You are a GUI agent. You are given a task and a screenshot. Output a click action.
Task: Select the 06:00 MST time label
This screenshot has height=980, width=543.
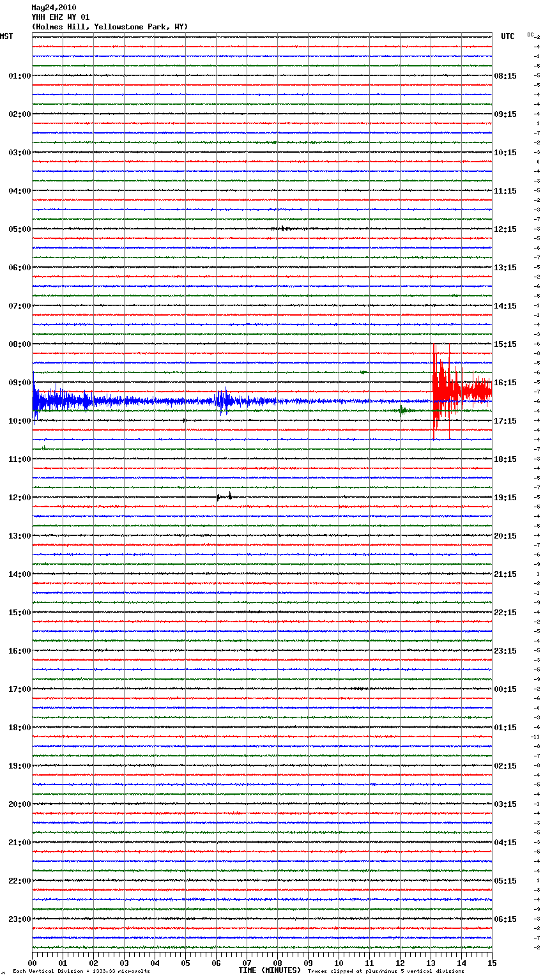pyautogui.click(x=19, y=268)
